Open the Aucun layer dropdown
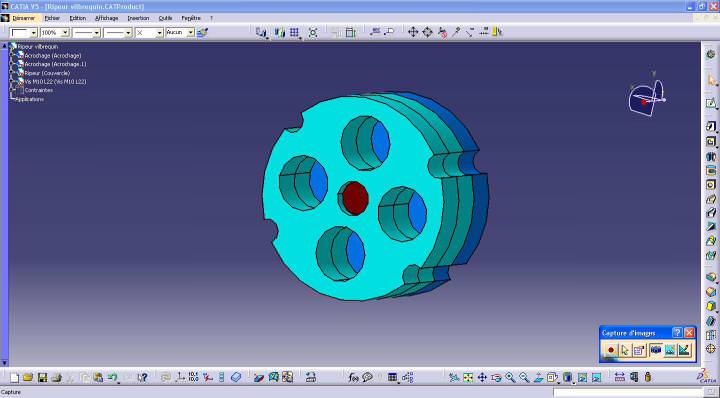The image size is (720, 398). click(180, 33)
